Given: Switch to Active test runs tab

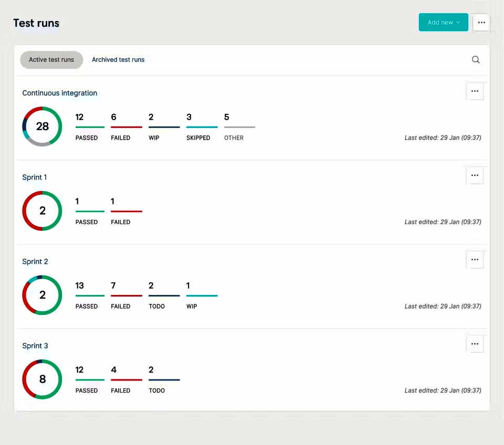Looking at the screenshot, I should [x=51, y=60].
